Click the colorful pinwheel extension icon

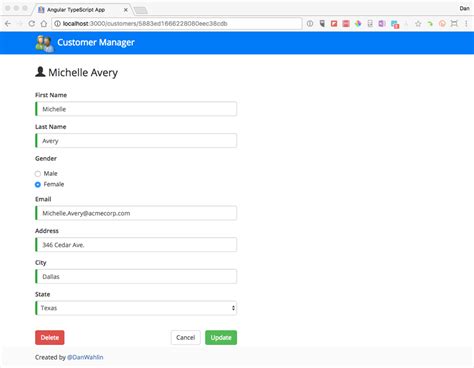[x=358, y=24]
